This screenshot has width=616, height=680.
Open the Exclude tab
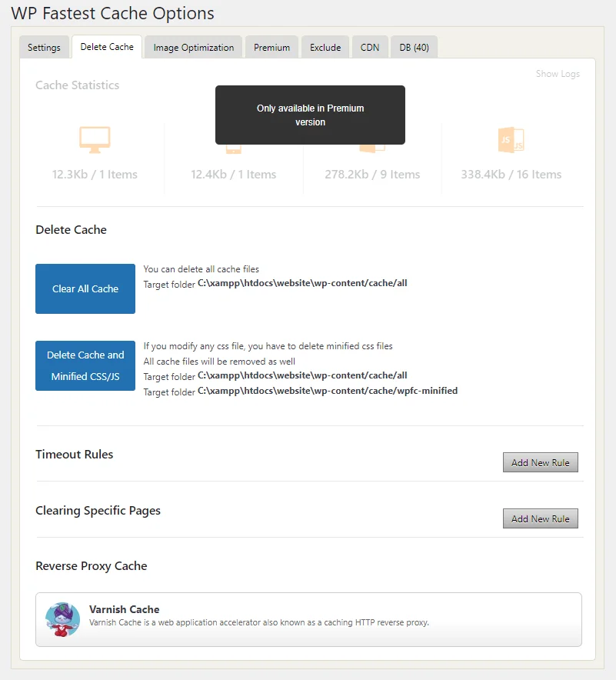point(325,47)
